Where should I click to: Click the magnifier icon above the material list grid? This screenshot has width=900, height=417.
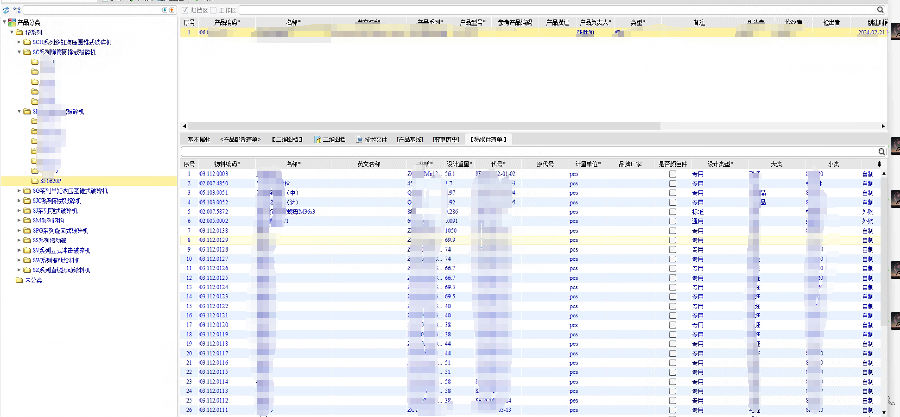tap(879, 151)
